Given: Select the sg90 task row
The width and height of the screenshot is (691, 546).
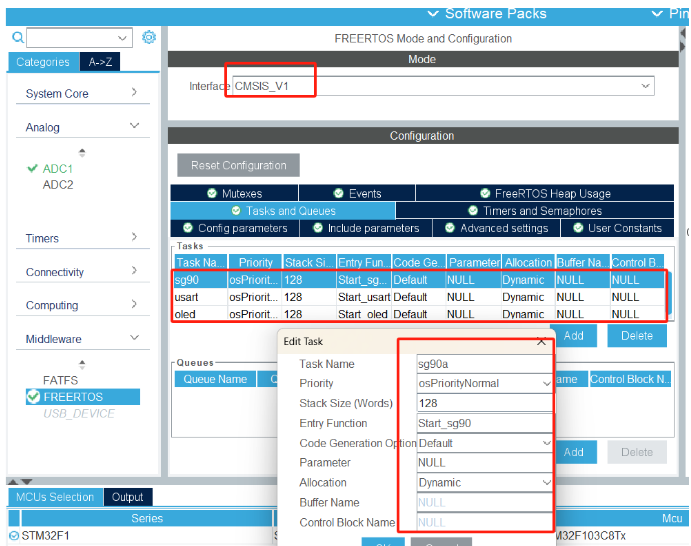Looking at the screenshot, I should pos(419,280).
